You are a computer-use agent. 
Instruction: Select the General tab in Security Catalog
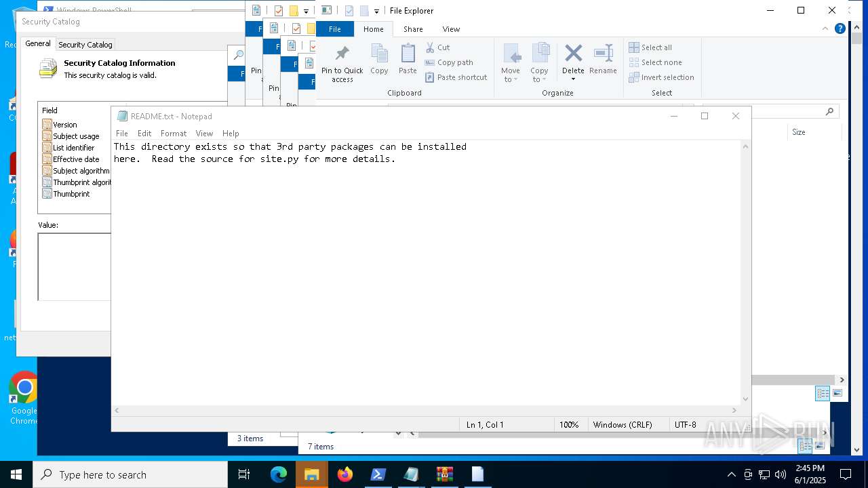37,43
